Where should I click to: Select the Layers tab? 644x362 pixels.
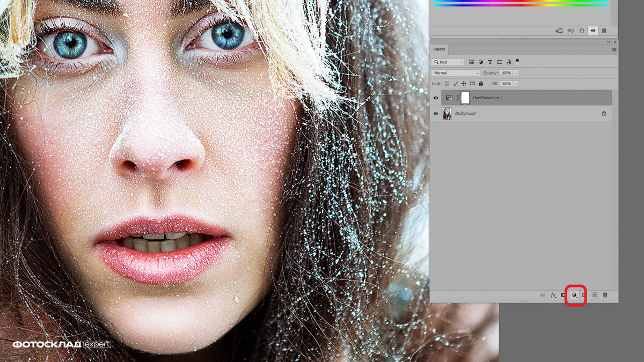(439, 49)
